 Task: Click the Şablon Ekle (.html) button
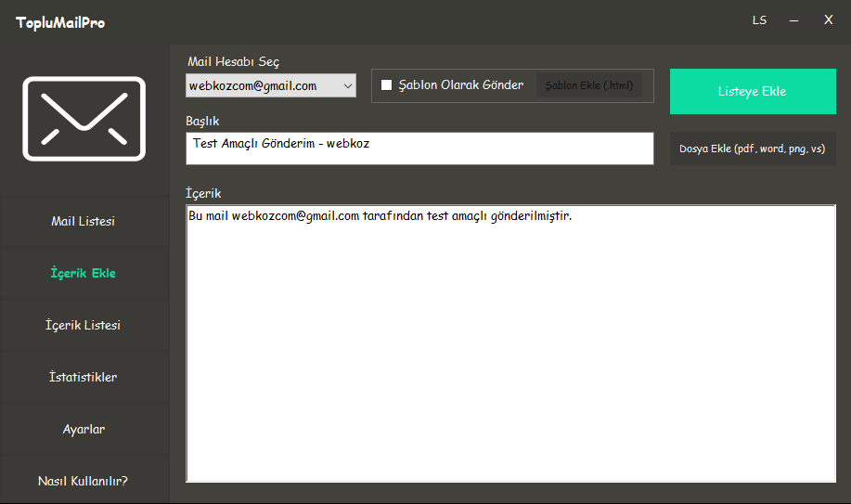589,85
